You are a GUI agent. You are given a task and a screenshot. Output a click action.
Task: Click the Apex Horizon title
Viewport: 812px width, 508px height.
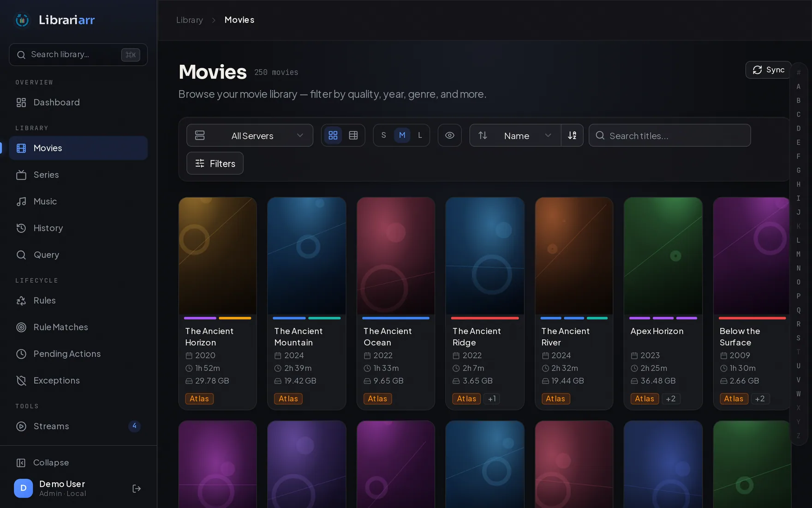point(657,331)
